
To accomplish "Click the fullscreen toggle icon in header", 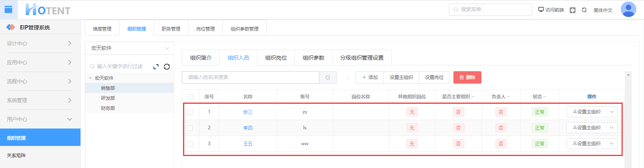I will [572, 10].
